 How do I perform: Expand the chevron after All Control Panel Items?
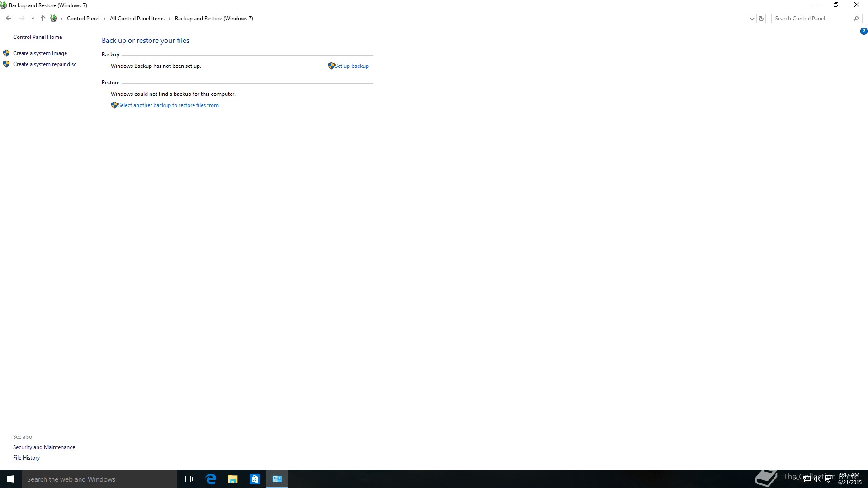click(x=170, y=19)
